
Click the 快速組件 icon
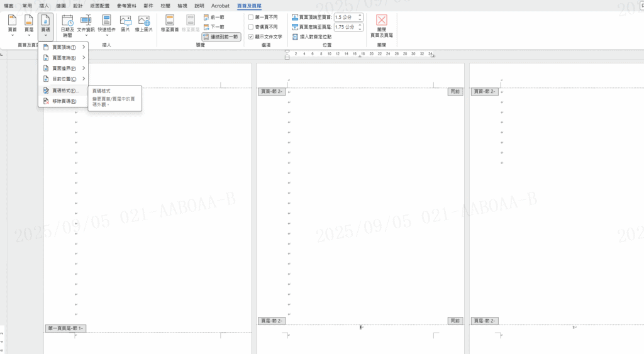pos(106,22)
